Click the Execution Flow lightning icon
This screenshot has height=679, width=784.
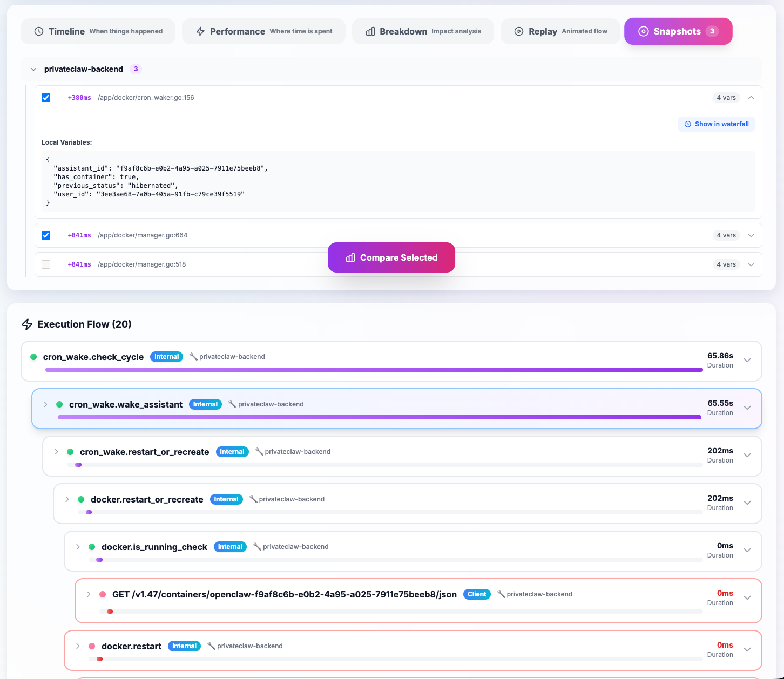(x=27, y=324)
